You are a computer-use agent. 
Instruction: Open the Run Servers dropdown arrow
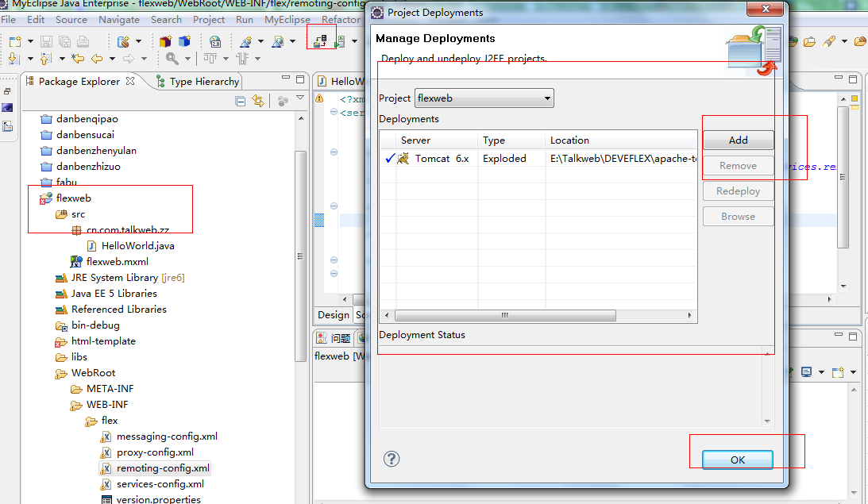coord(354,41)
